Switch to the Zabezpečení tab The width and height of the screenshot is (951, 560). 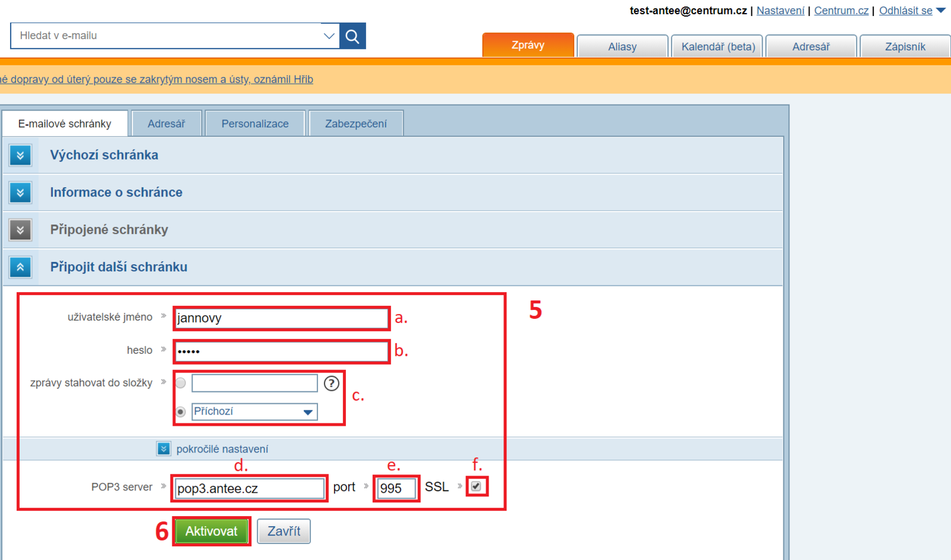pyautogui.click(x=355, y=124)
